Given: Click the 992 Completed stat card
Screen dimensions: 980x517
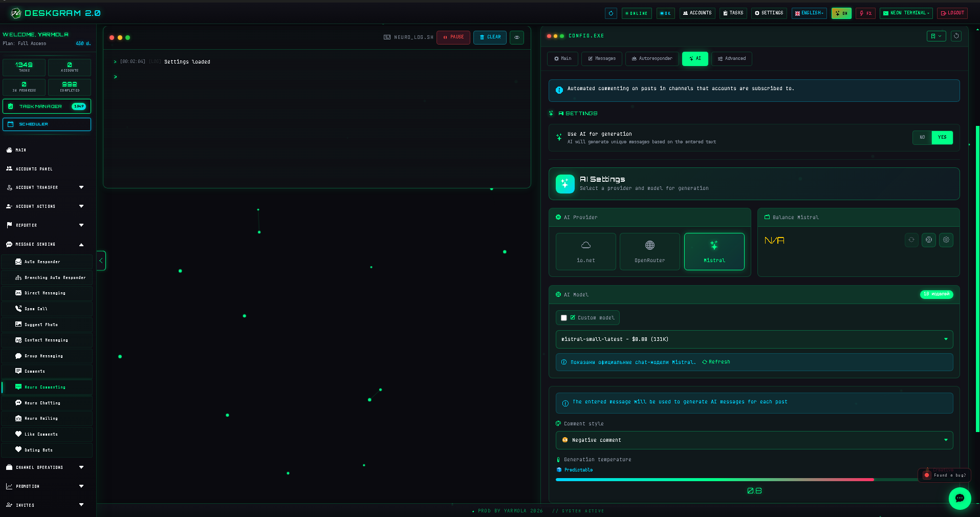Looking at the screenshot, I should [70, 87].
